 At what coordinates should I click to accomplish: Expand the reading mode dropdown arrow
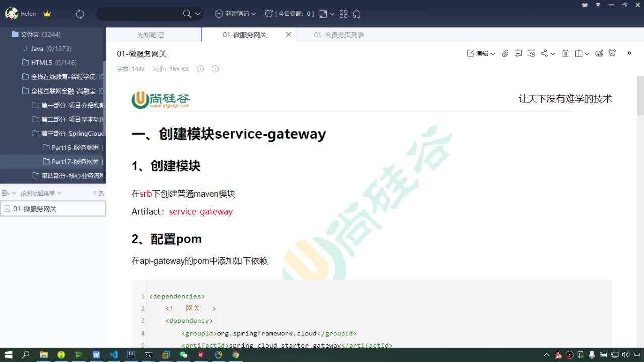pyautogui.click(x=587, y=54)
